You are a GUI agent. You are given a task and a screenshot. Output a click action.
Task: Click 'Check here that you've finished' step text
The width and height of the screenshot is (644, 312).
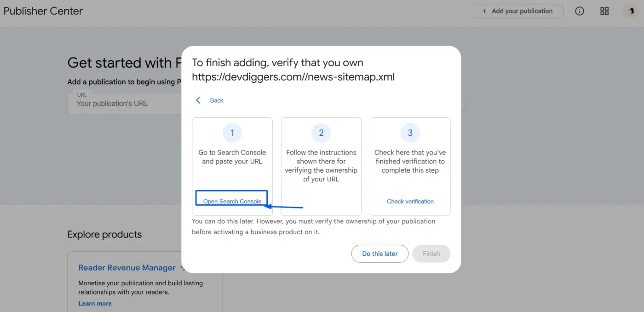[410, 161]
